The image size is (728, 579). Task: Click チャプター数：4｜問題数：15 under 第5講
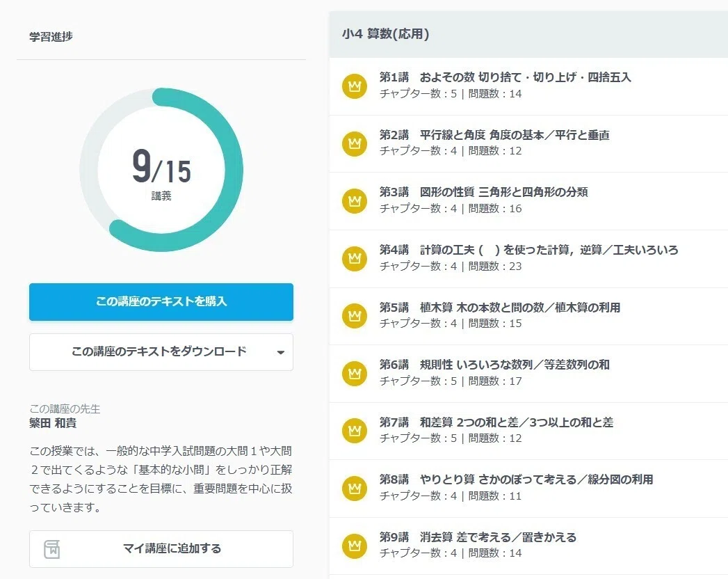click(451, 324)
